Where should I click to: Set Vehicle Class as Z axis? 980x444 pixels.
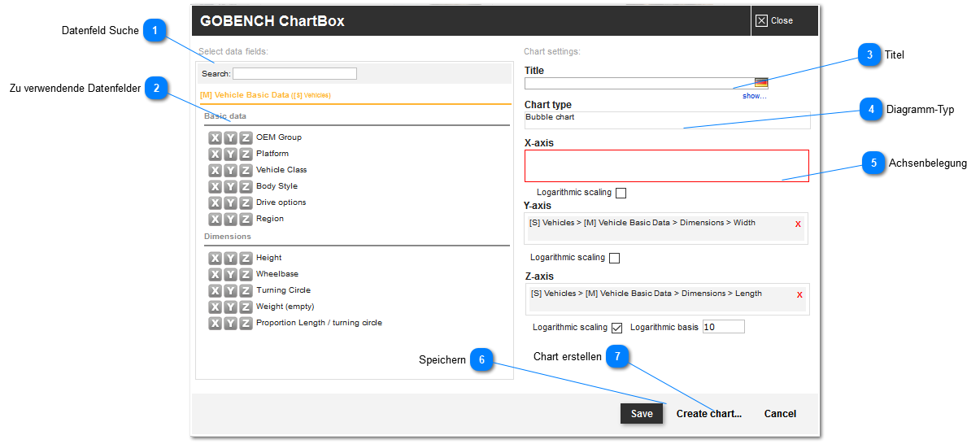tap(246, 170)
